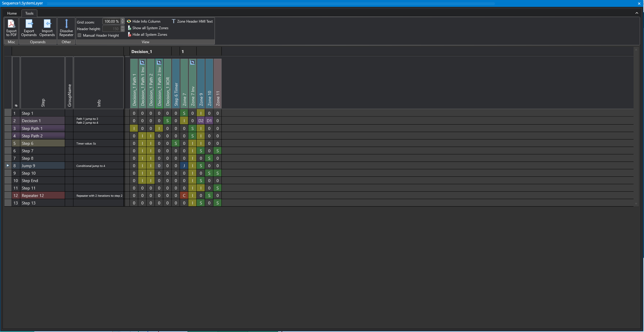
Task: Click the Info column header
Action: (99, 82)
